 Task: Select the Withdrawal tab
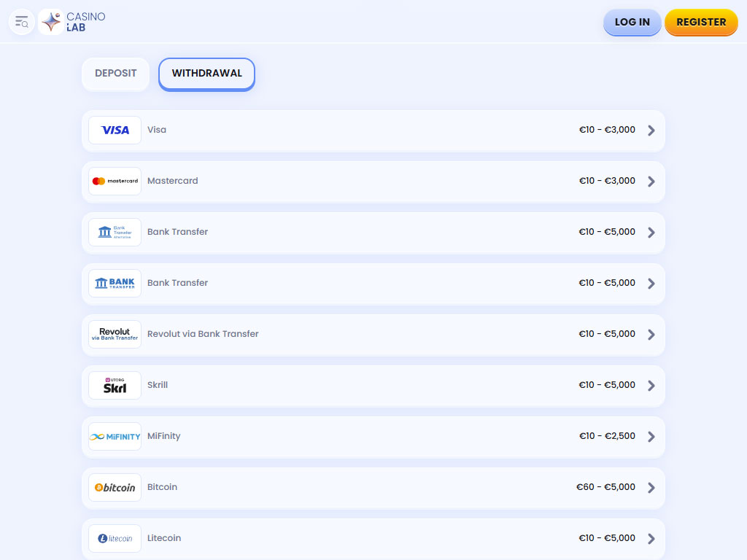206,74
